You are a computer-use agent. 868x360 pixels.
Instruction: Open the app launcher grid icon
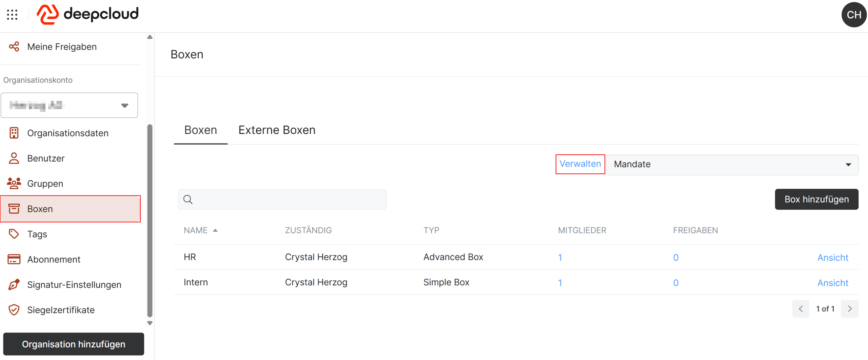click(12, 15)
